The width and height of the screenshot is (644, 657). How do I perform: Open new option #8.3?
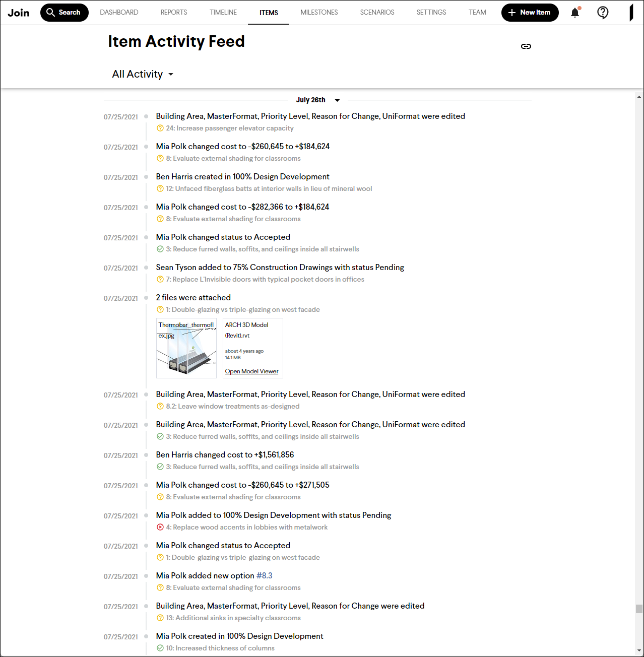click(264, 575)
